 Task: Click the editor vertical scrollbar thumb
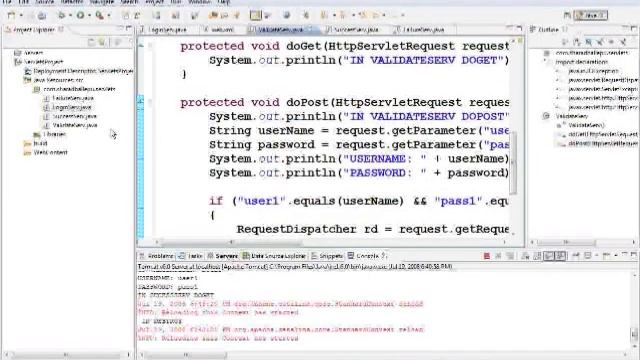[x=513, y=162]
